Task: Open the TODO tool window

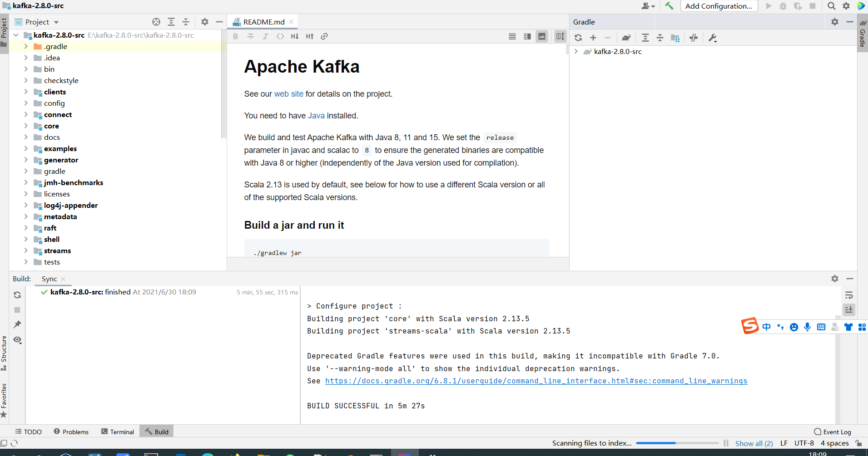Action: (29, 431)
